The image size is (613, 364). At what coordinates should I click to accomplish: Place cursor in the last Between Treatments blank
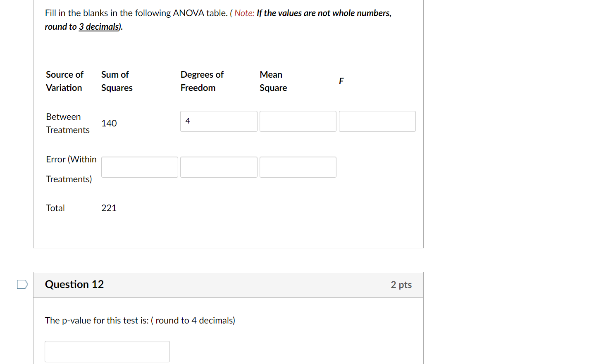(377, 121)
